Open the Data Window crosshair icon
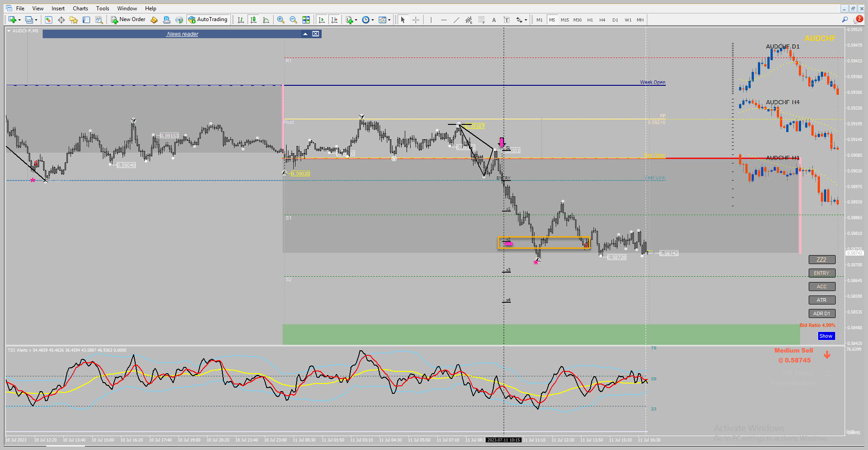 pos(61,20)
